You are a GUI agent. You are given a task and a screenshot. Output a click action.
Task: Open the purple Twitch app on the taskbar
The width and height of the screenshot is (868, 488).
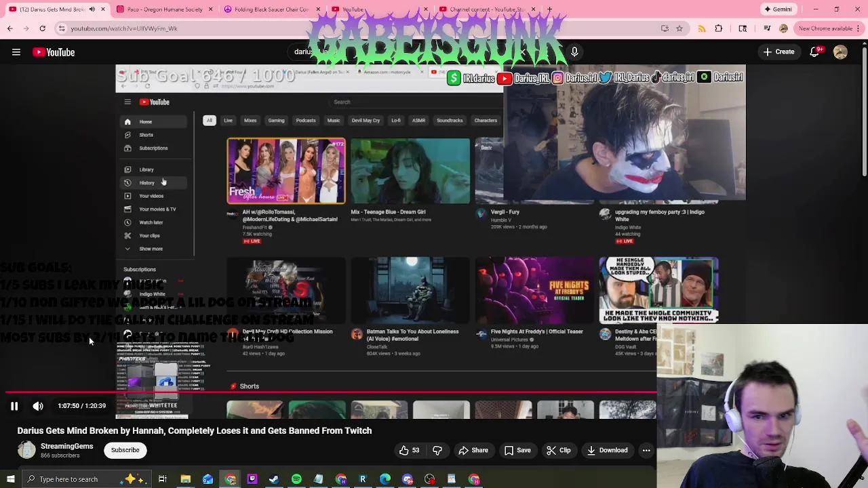[252, 480]
